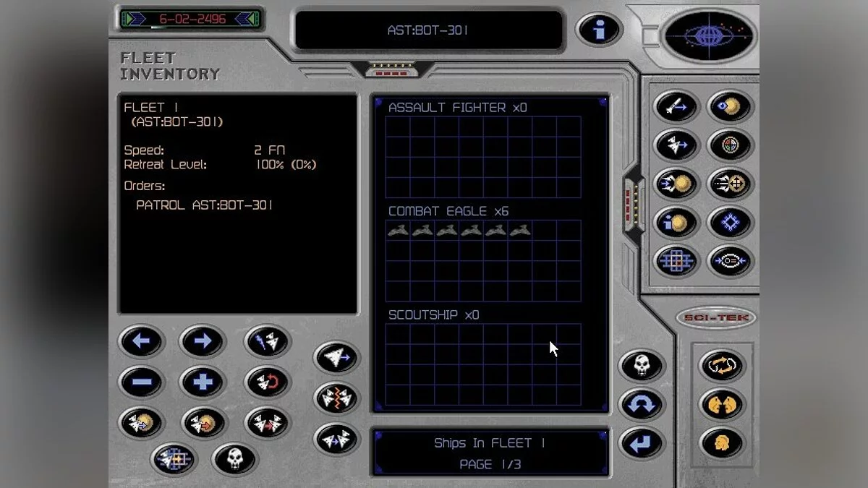Click the blue right arrow button

click(202, 341)
